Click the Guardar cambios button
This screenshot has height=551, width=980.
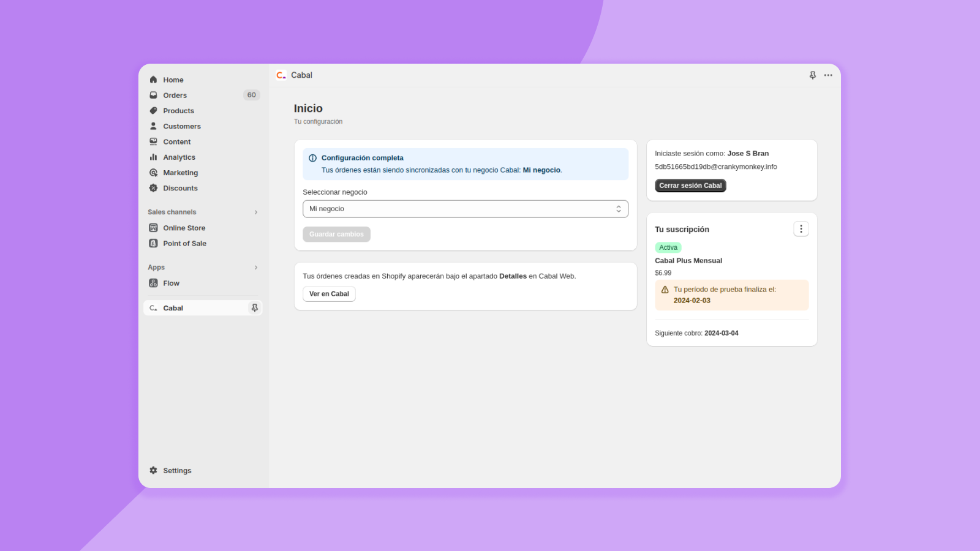[x=336, y=234]
